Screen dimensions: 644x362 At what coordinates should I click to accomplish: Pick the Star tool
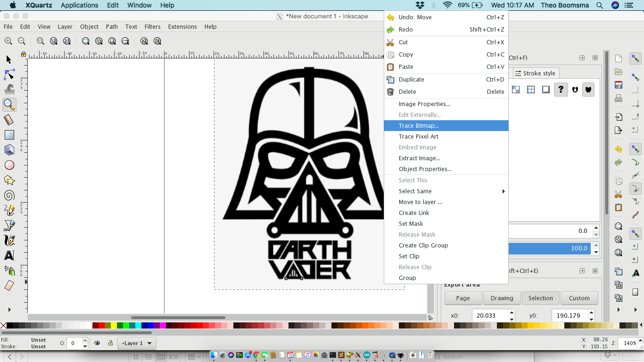pyautogui.click(x=9, y=180)
